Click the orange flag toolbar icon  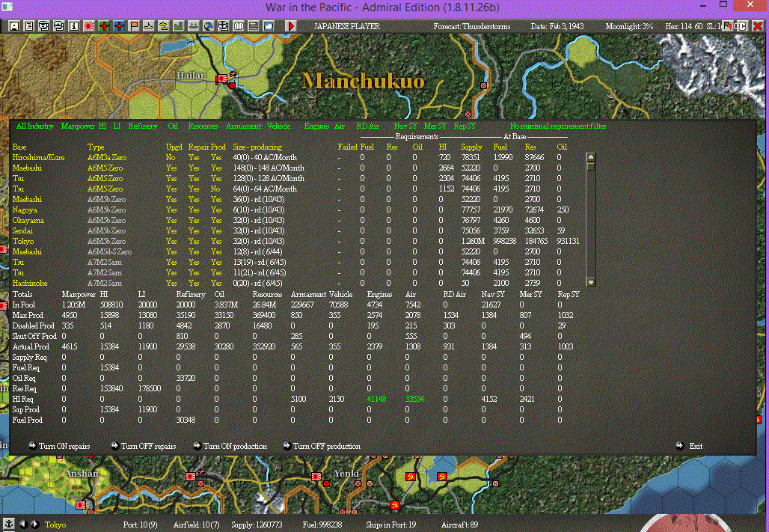(134, 26)
